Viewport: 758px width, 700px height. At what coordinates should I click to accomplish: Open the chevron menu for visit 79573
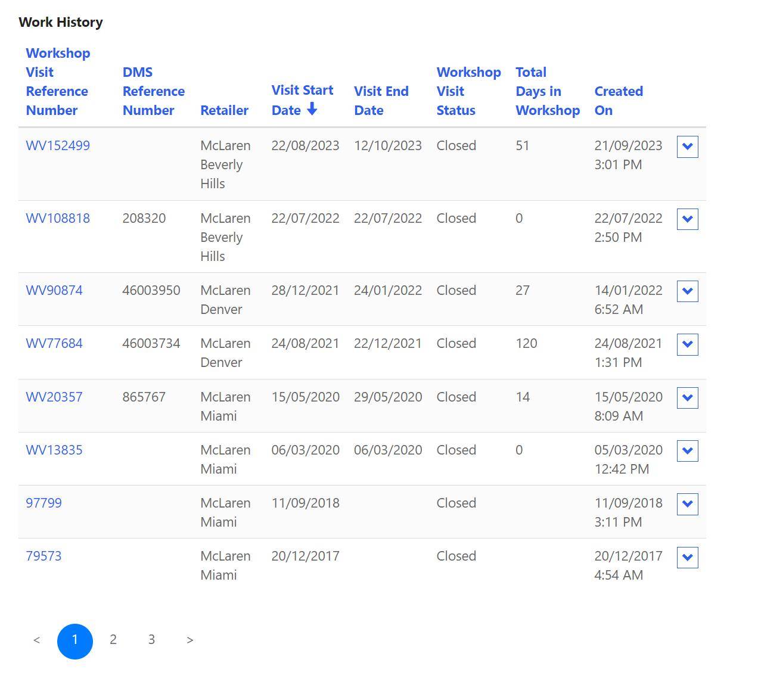click(687, 557)
